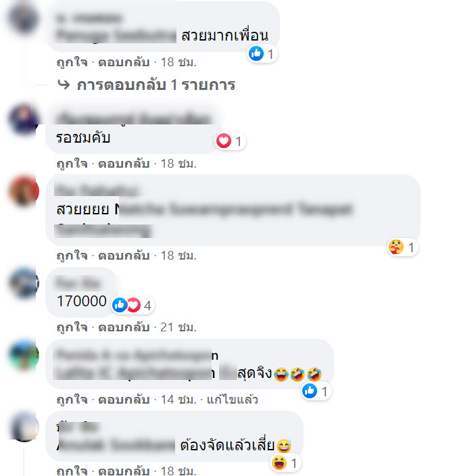
Task: Reply to the รอชมคับ comment via ตอบกลับ
Action: [124, 164]
